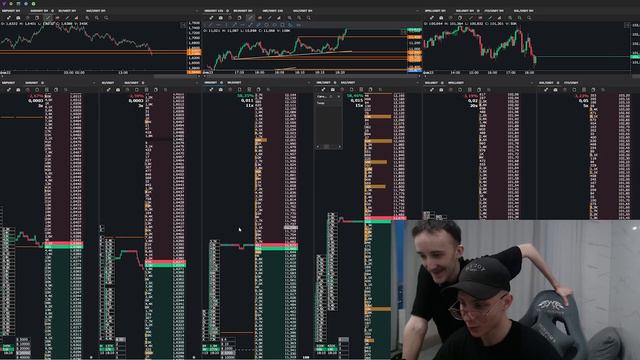Click last magnifier icon above chart ending in red drop
Image resolution: width=640 pixels, height=360 pixels.
click(x=529, y=18)
